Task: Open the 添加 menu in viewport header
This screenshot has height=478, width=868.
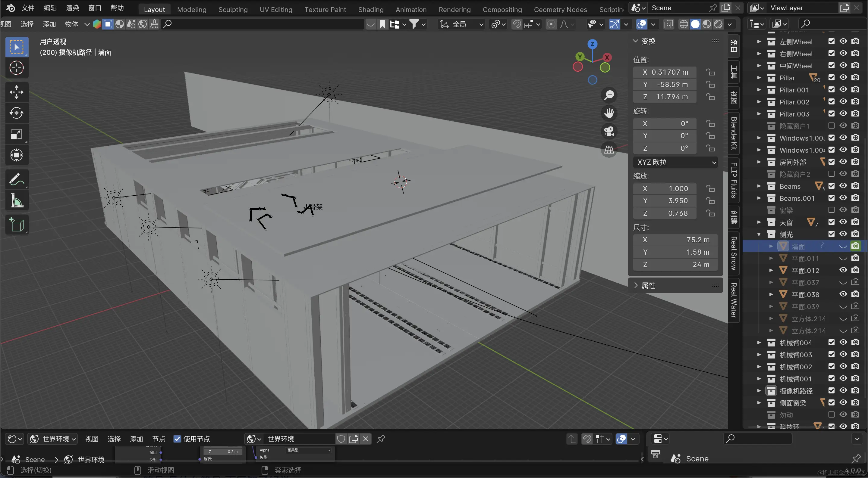Action: click(49, 24)
